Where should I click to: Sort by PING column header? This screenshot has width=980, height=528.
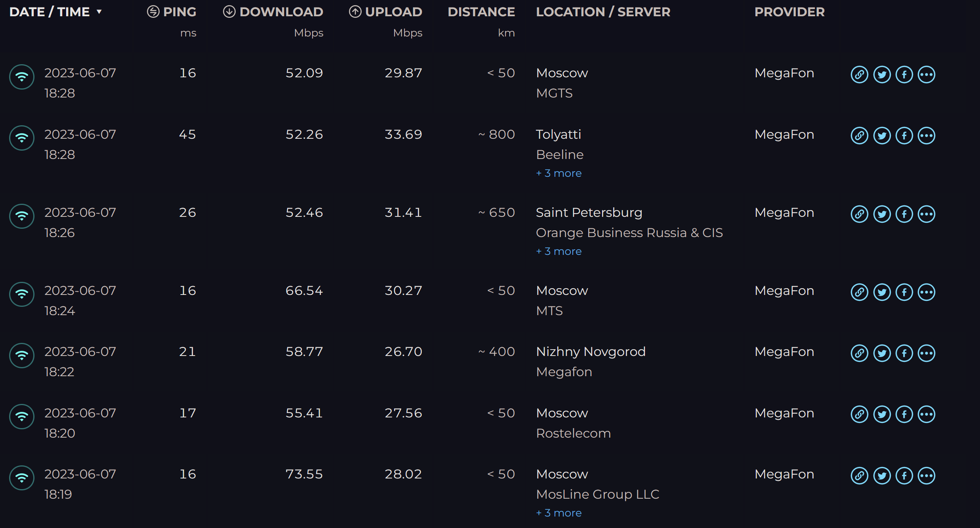(172, 12)
